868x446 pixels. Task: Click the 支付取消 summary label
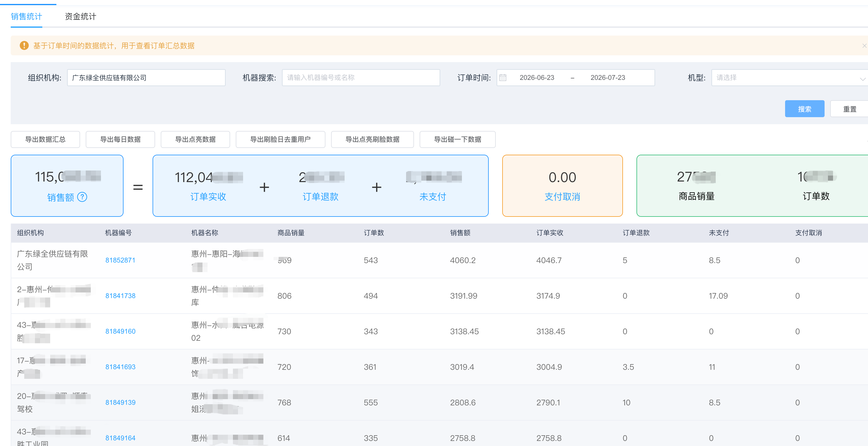562,197
